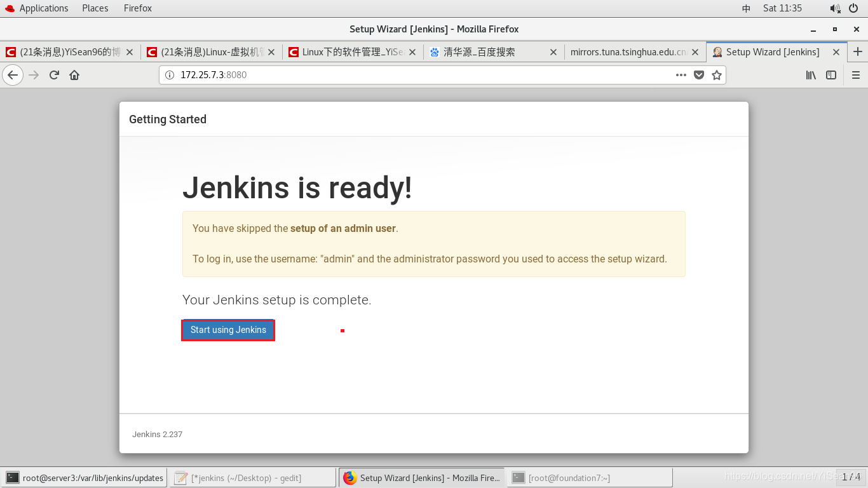868x488 pixels.
Task: Maximize the Firefox window
Action: pyautogui.click(x=835, y=29)
